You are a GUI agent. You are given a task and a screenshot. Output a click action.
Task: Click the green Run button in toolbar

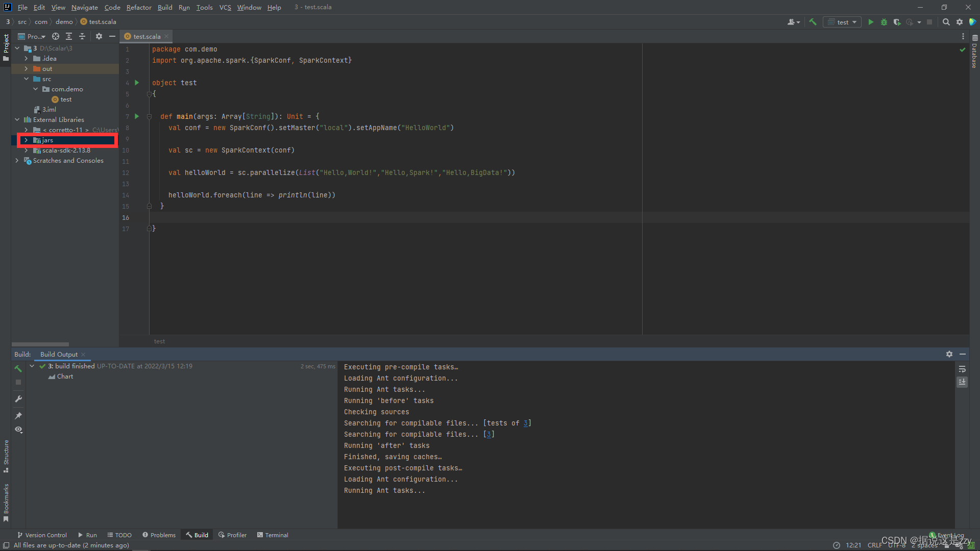point(871,22)
